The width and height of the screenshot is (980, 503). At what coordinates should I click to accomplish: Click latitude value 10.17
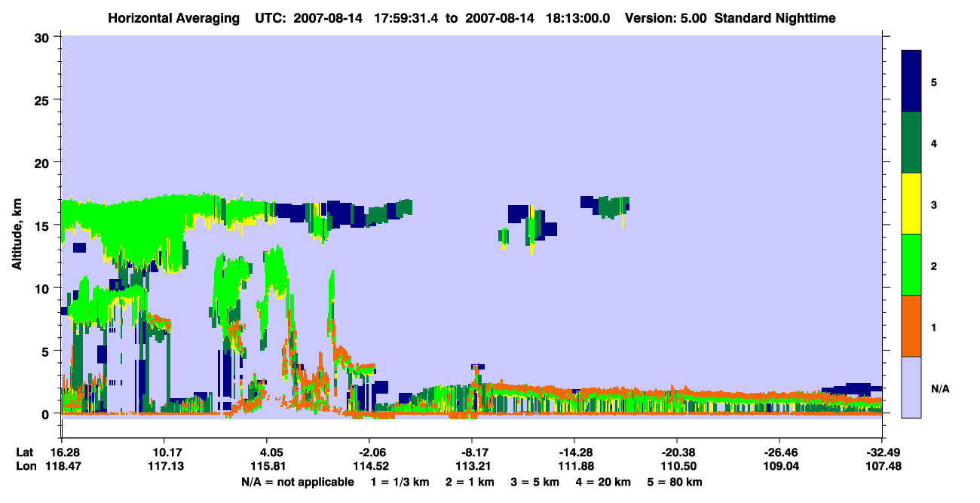point(164,452)
